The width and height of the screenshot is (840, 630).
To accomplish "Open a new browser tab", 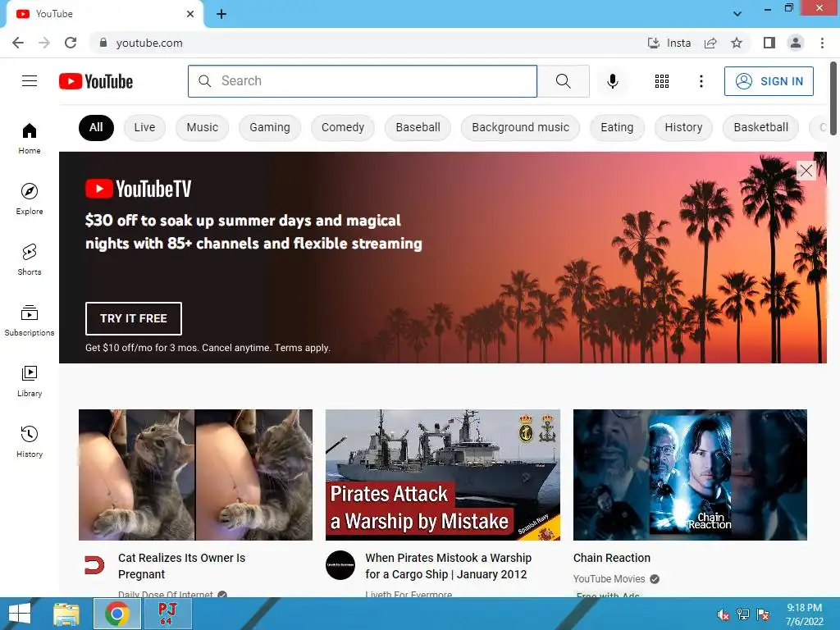I will coord(221,14).
